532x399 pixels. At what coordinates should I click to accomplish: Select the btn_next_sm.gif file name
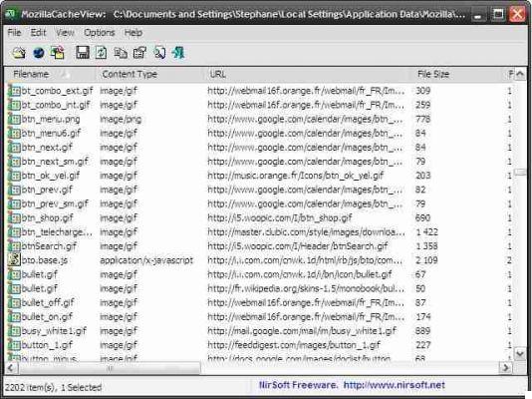tap(55, 162)
